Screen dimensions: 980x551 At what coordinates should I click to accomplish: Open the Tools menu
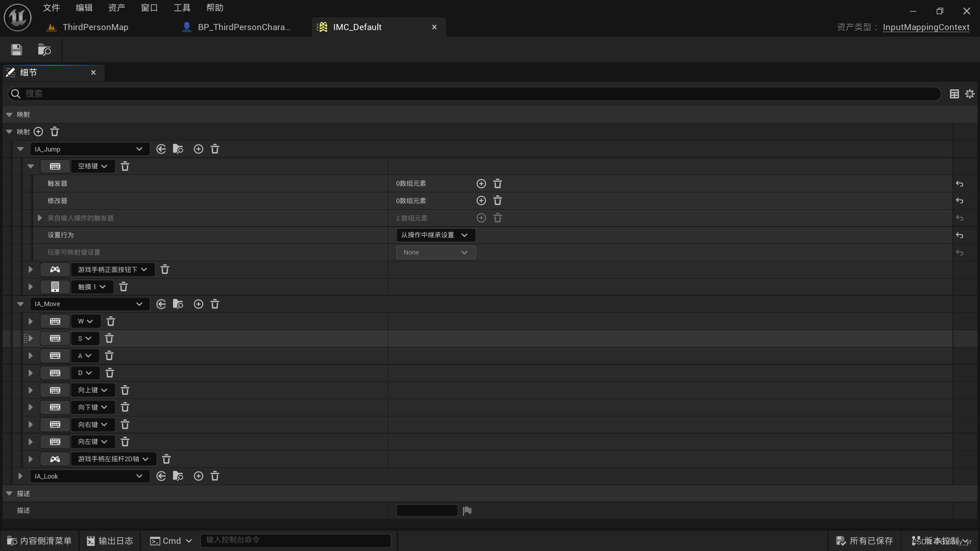tap(182, 8)
